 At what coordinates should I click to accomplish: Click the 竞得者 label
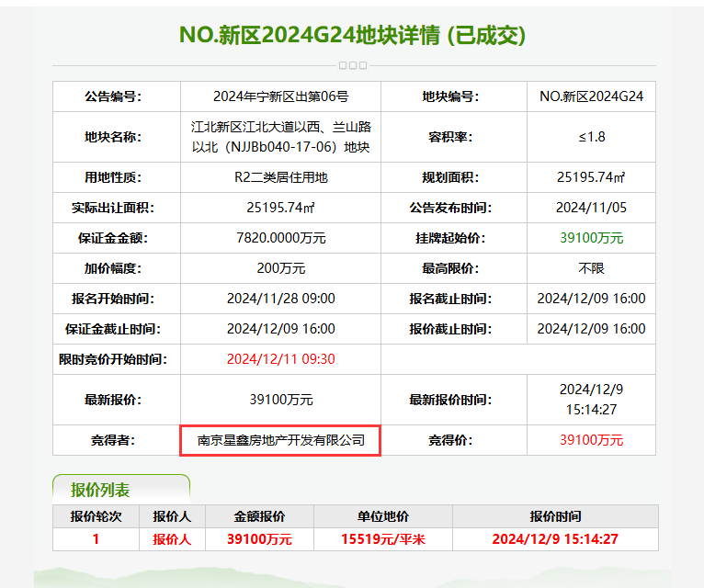[x=113, y=440]
